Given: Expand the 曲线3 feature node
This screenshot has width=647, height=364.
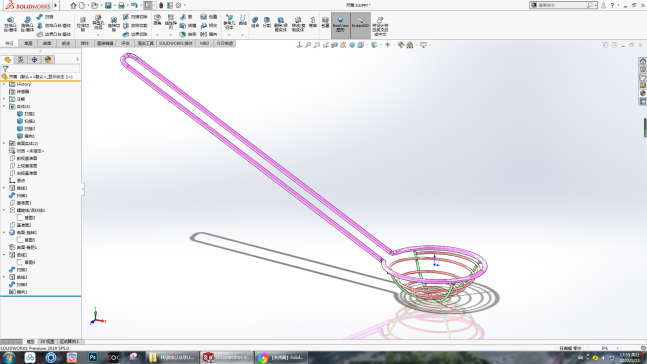Looking at the screenshot, I should point(4,277).
